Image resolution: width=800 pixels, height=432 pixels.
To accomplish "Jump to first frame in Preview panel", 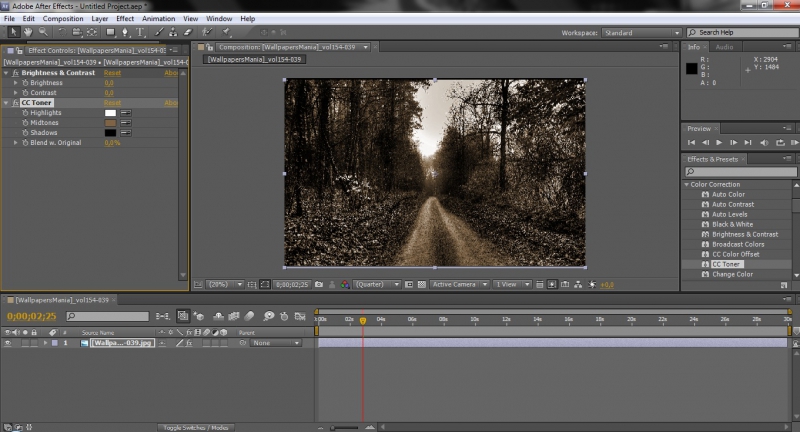I will pos(691,143).
